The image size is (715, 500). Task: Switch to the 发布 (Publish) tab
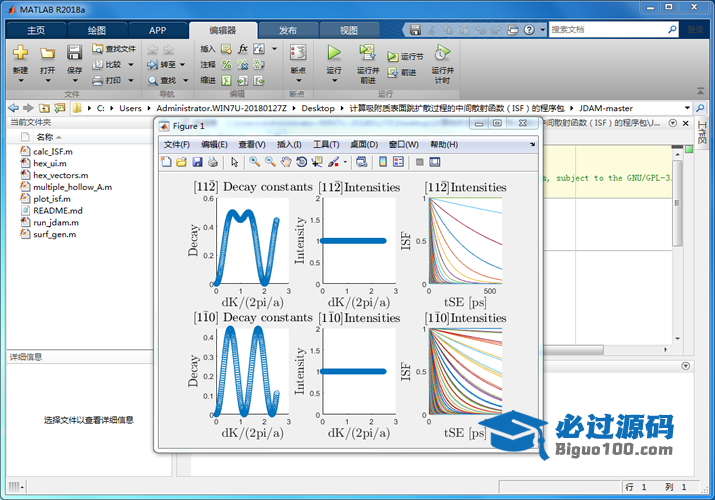(x=288, y=30)
